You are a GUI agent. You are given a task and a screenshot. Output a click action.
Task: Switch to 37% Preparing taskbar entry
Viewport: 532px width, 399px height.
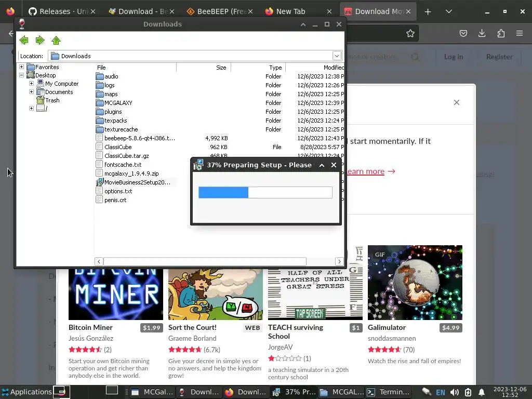coord(295,392)
